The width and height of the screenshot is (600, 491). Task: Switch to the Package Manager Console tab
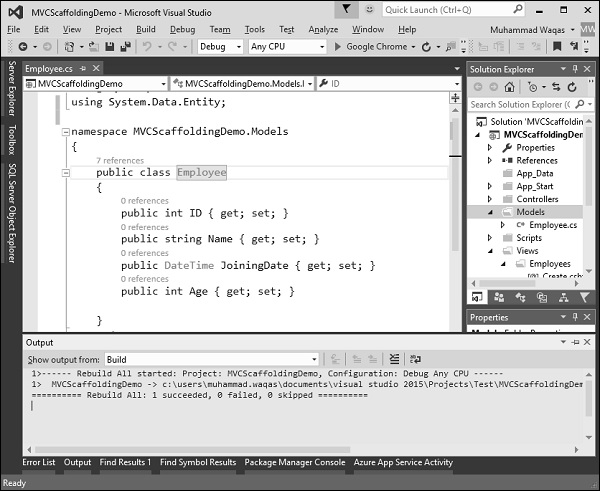click(x=295, y=462)
